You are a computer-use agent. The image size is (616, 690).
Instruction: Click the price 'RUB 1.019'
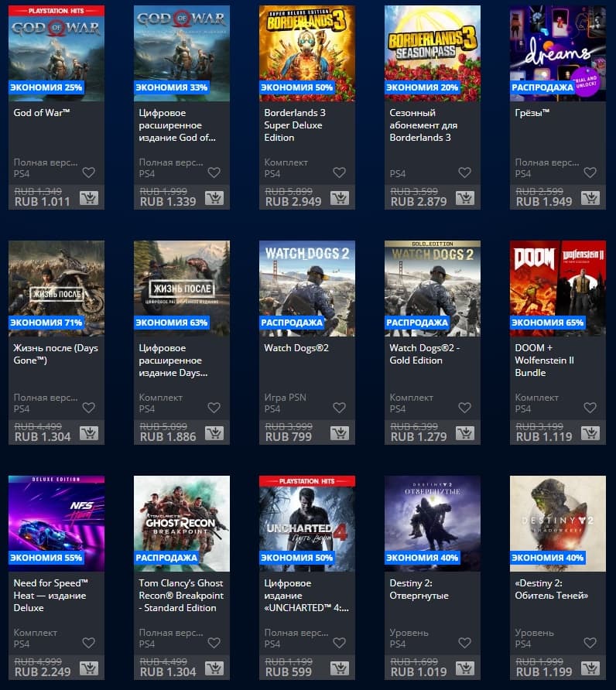[419, 672]
